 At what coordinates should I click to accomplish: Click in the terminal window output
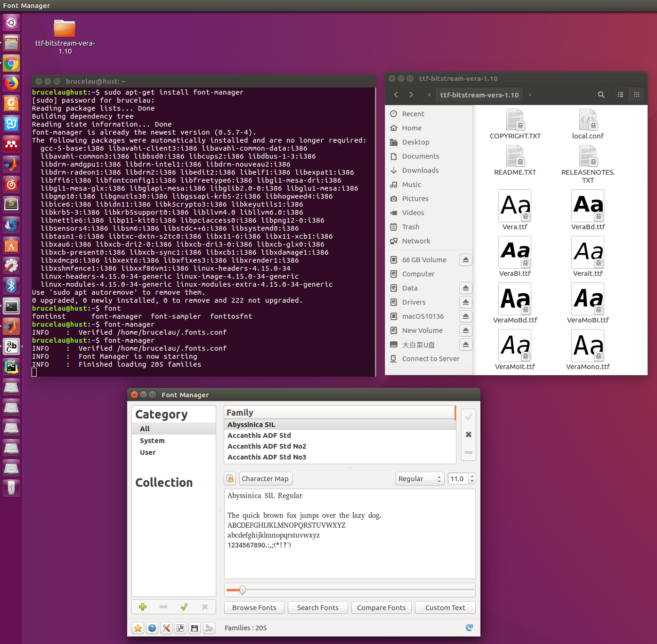coord(203,232)
